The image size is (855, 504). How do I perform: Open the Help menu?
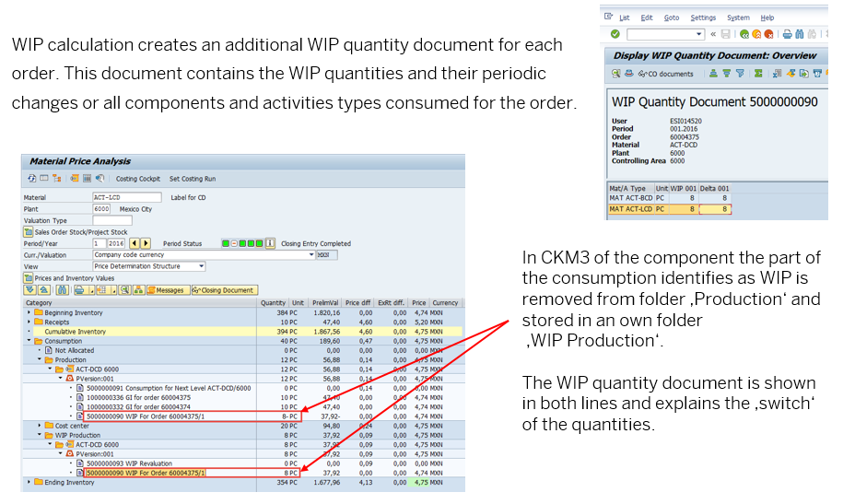(x=767, y=18)
